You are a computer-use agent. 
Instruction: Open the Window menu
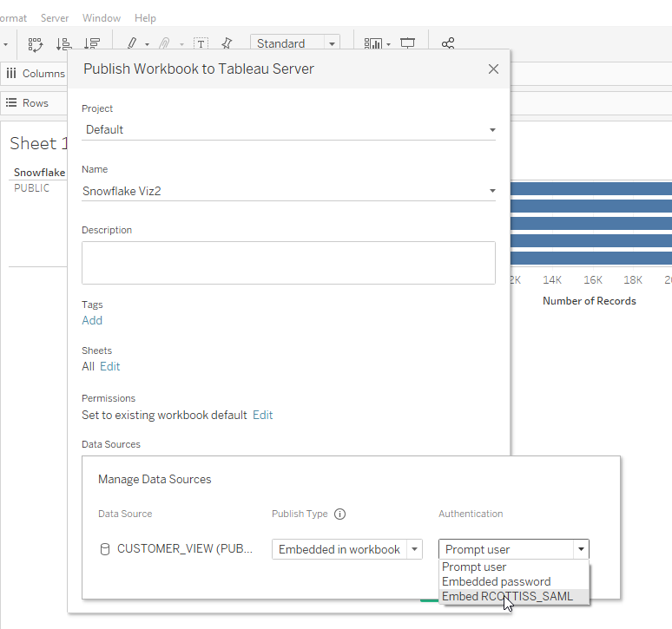coord(102,18)
